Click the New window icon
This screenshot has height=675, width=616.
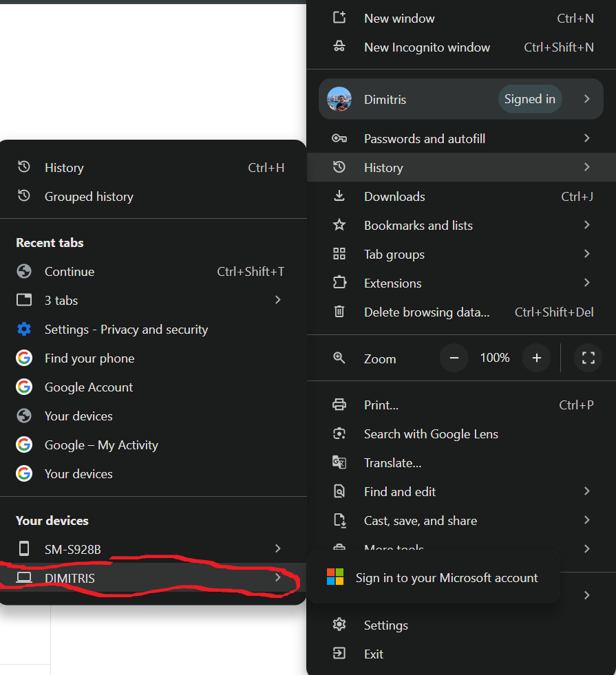coord(339,18)
